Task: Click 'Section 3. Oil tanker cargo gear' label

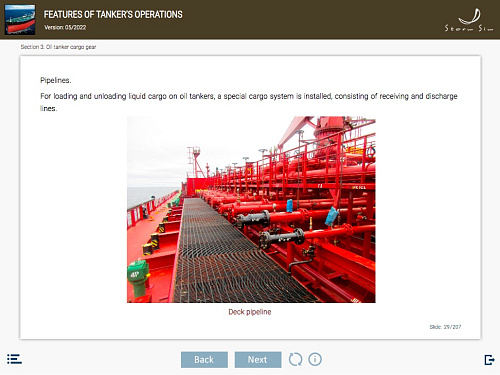Action: click(58, 47)
